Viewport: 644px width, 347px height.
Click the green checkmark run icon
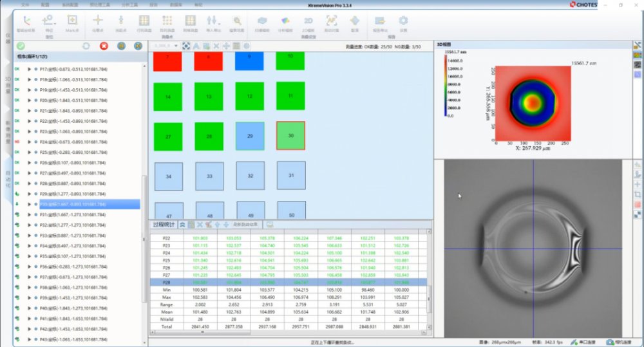tap(21, 46)
